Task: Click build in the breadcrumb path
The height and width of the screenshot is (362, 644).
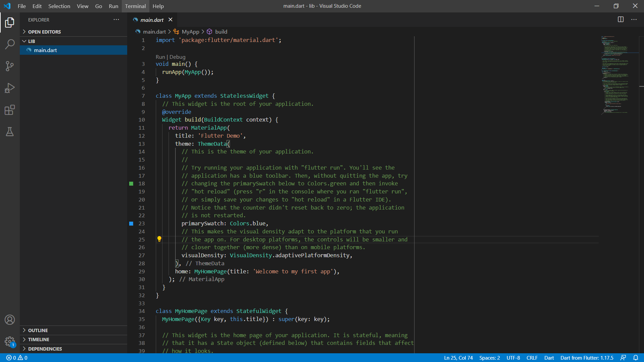Action: (221, 32)
